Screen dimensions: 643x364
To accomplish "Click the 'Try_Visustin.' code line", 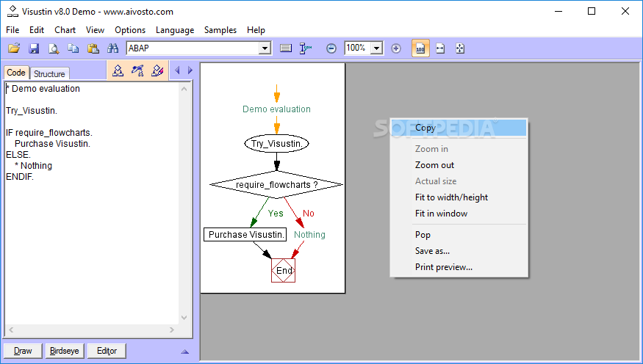I will [32, 111].
